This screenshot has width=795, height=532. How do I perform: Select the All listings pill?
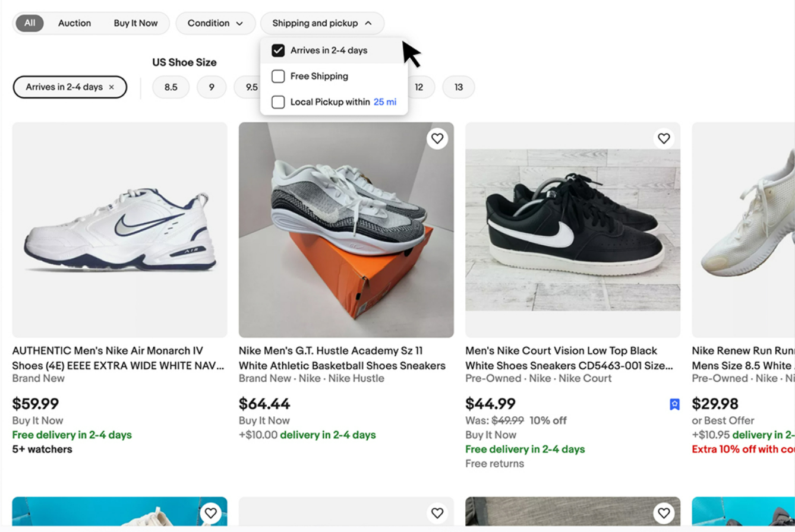(x=30, y=23)
